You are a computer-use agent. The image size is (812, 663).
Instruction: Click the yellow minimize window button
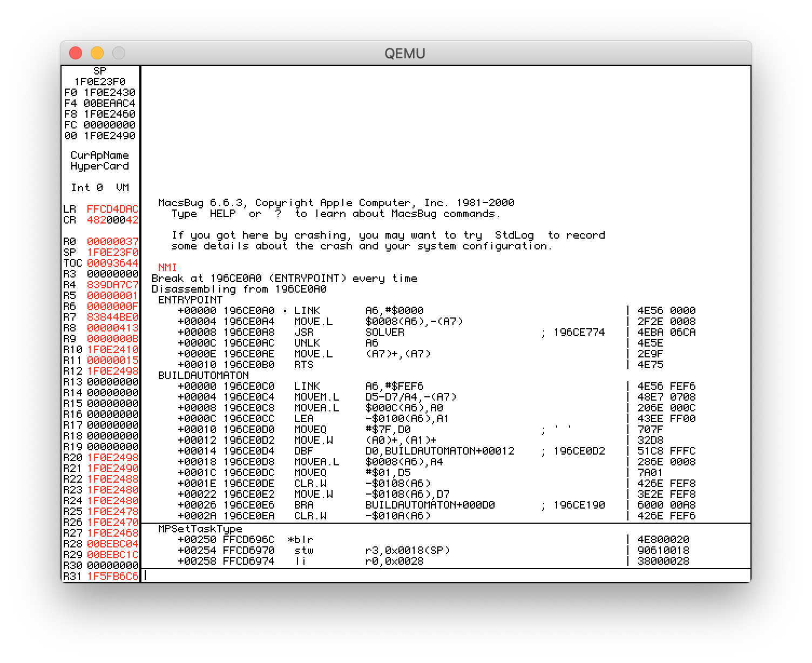97,53
